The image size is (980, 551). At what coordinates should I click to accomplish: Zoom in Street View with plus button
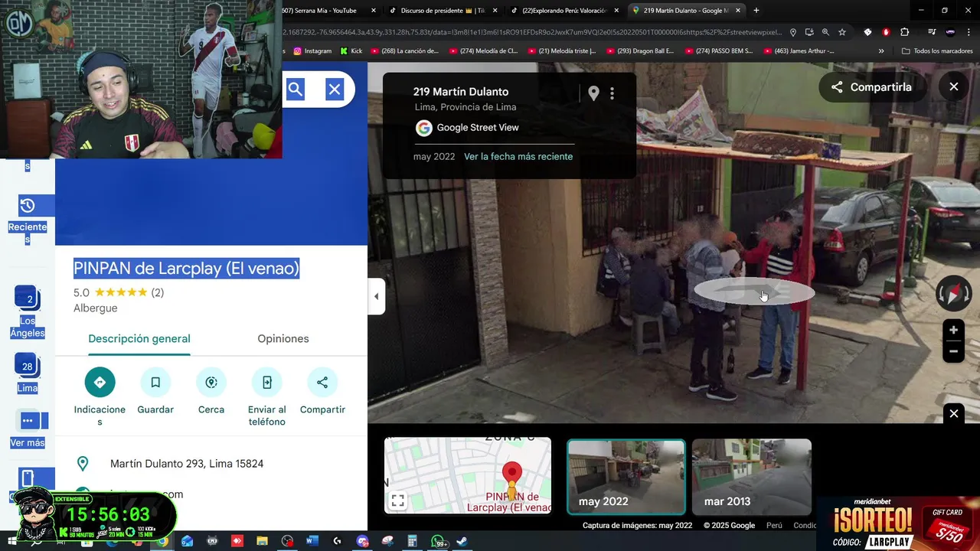pyautogui.click(x=953, y=330)
